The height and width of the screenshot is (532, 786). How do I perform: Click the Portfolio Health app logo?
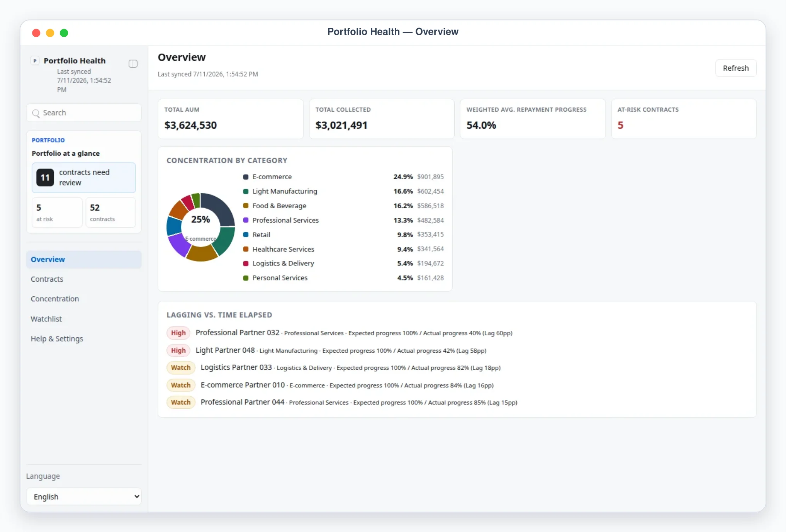pos(35,61)
